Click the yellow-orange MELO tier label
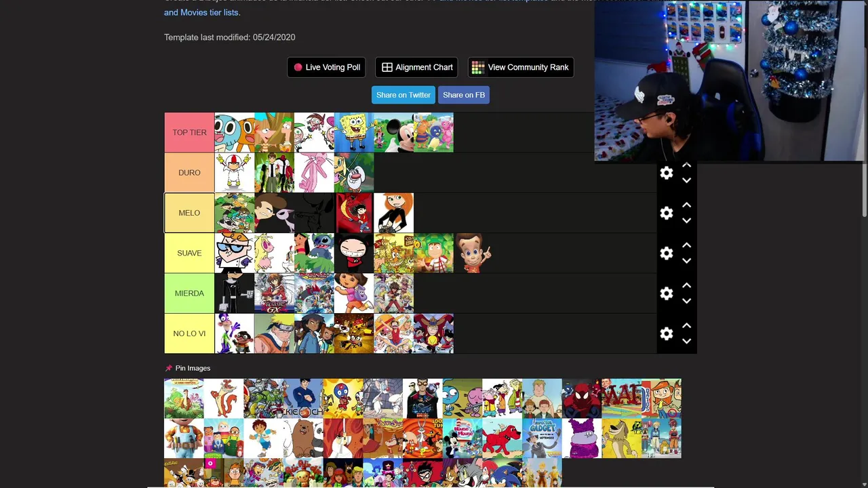Screen dimensions: 868x488 (189, 213)
